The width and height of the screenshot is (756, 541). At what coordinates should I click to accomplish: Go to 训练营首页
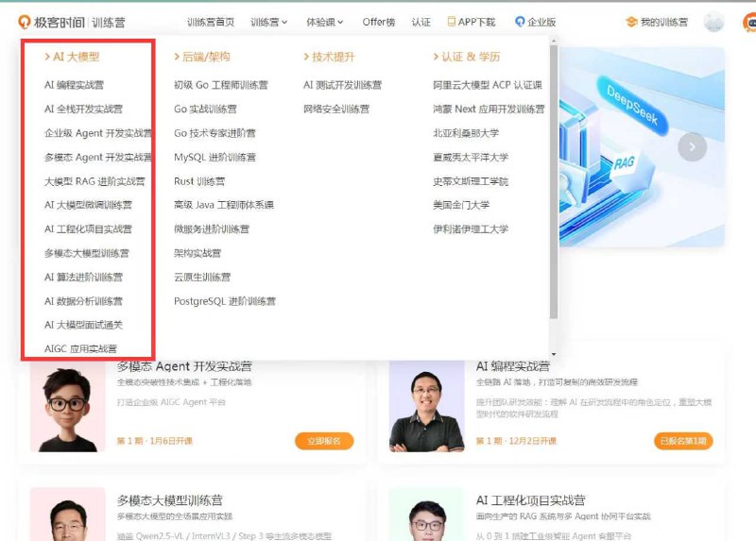[211, 22]
